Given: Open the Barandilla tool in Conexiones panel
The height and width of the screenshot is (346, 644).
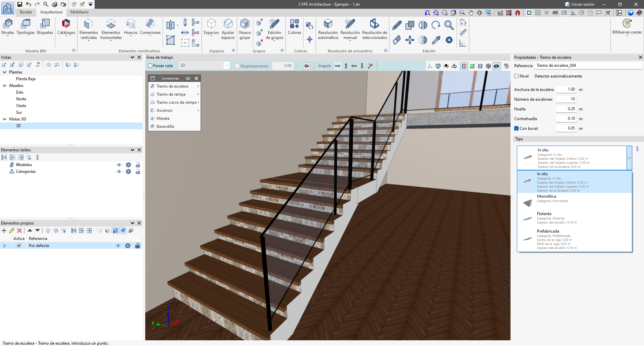Looking at the screenshot, I should [166, 127].
